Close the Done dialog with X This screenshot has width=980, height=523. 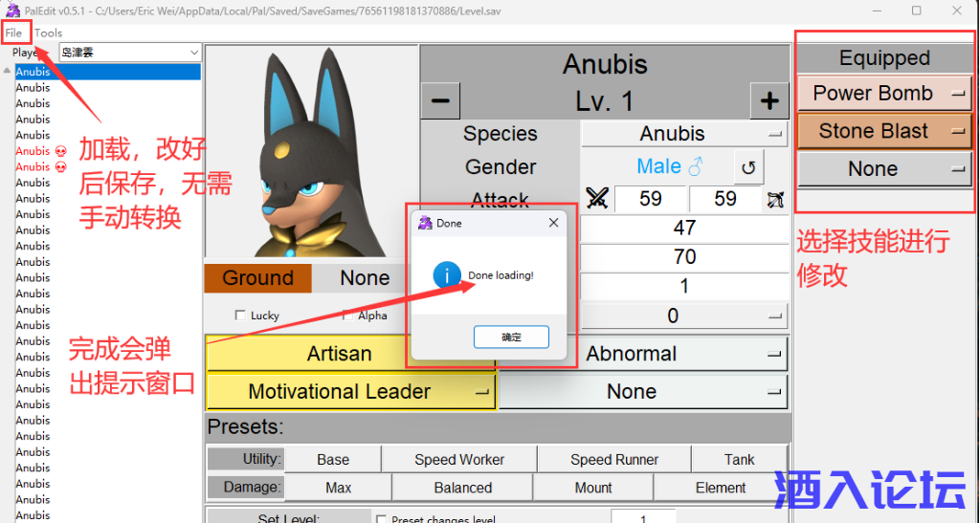pos(553,223)
